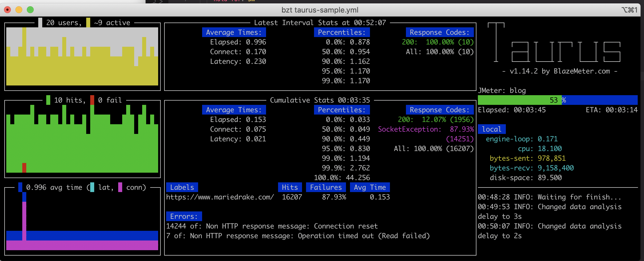Image resolution: width=644 pixels, height=261 pixels.
Task: Click the 'Latency: 0.021' cumulative value
Action: tap(238, 139)
